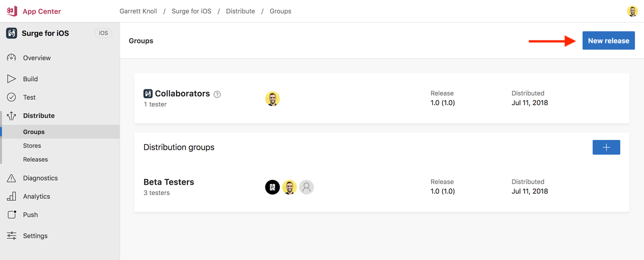Open the Settings sliders icon
Screen dimensions: 644x260
[11, 236]
